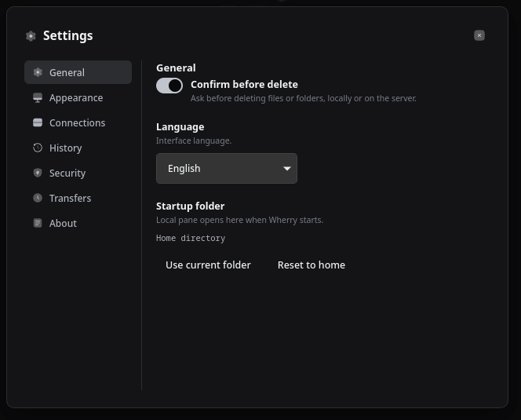Switch to the Appearance tab
This screenshot has width=521, height=420.
click(78, 97)
